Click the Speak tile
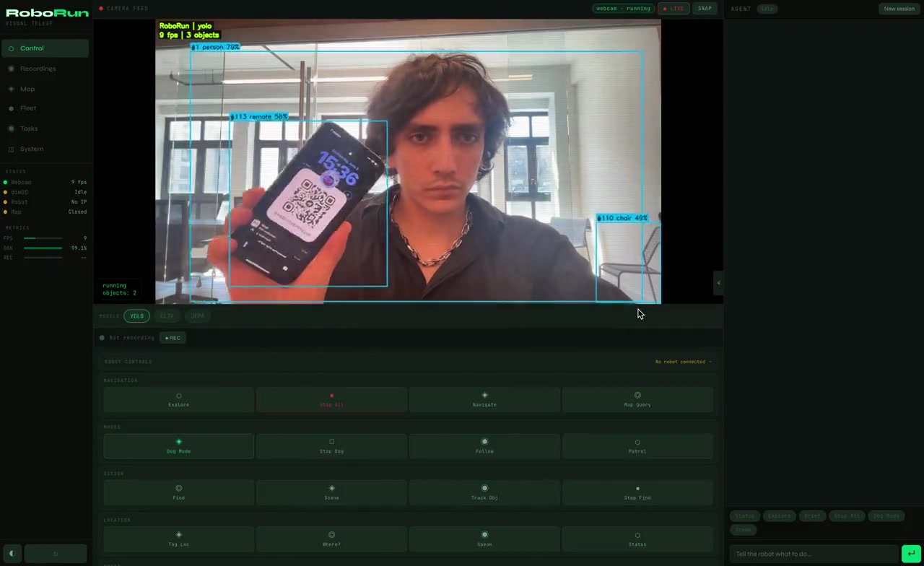The image size is (924, 566). pos(484,539)
